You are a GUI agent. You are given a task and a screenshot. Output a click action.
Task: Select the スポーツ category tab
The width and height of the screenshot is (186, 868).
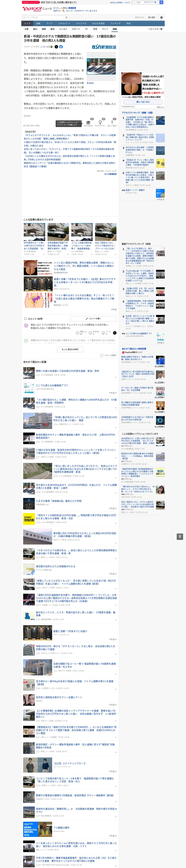point(76,29)
